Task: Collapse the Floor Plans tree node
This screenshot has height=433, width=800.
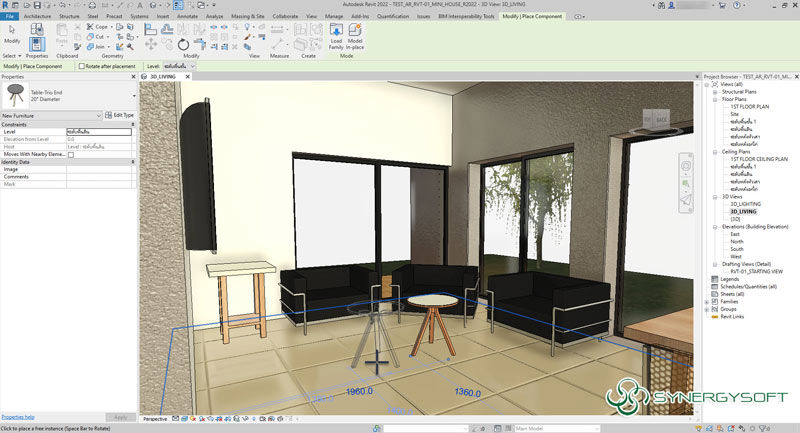Action: tap(715, 99)
